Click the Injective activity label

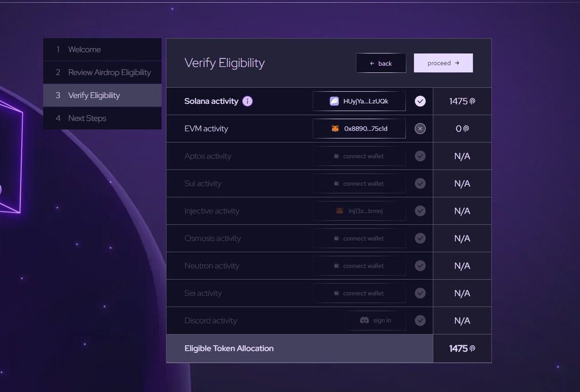click(x=212, y=211)
